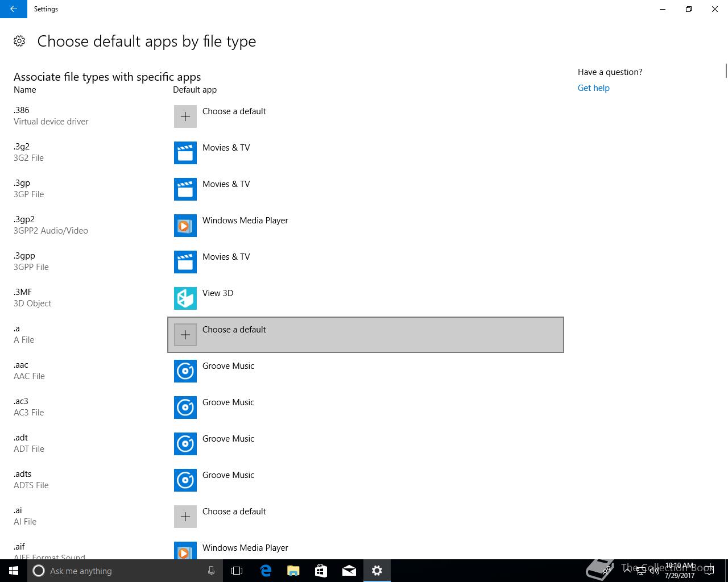Click Movies & TV icon for .3gp
Viewport: 728px width, 582px height.
pos(185,189)
